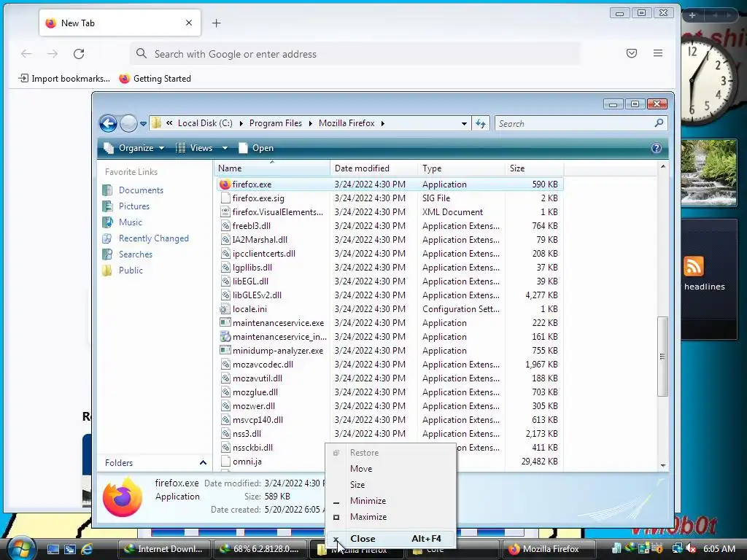747x560 pixels.
Task: Click the headlines RSS gadget icon
Action: click(693, 266)
